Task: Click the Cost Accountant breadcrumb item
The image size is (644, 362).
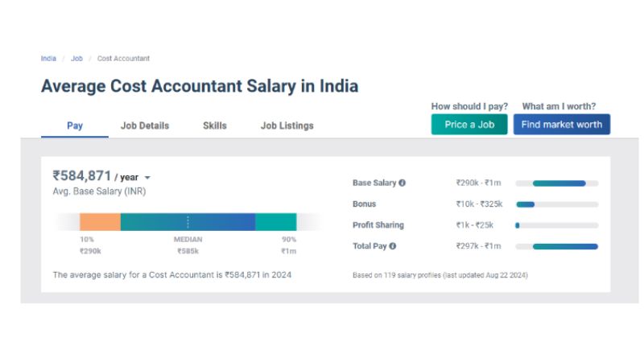Action: [x=123, y=59]
